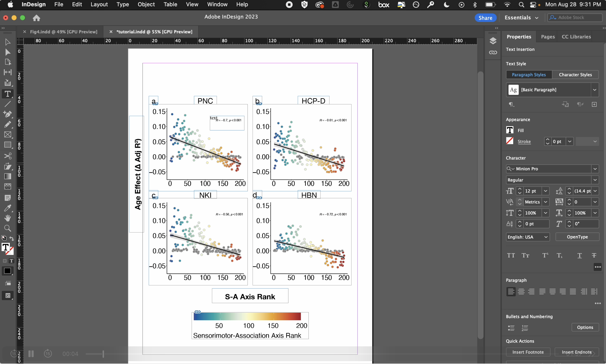Click the text Fill color swatch
Image resolution: width=606 pixels, height=364 pixels.
tap(510, 130)
